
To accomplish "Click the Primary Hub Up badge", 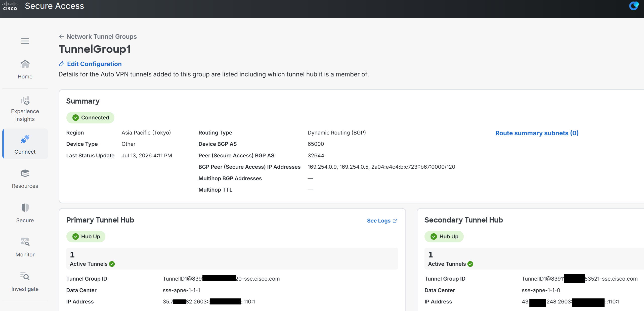I will point(86,237).
